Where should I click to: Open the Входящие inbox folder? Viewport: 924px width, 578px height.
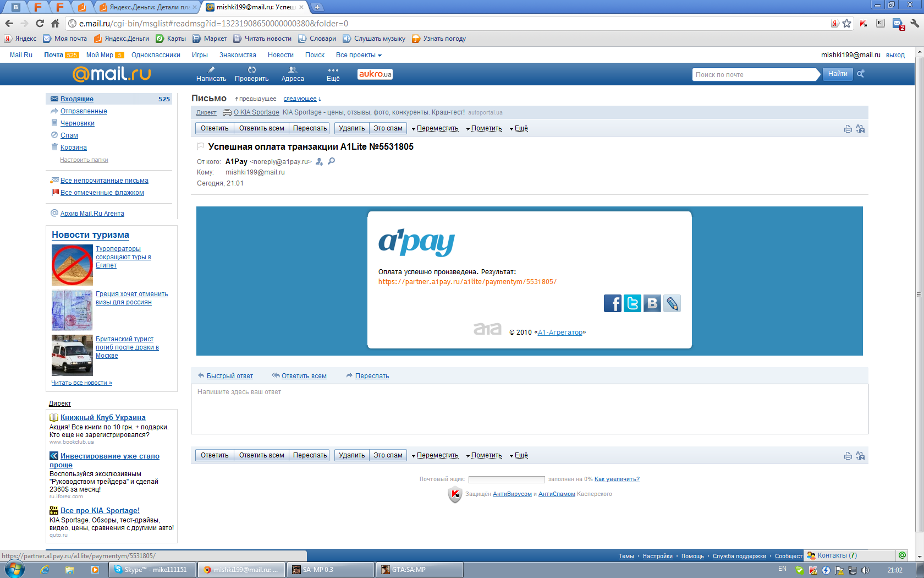click(77, 99)
